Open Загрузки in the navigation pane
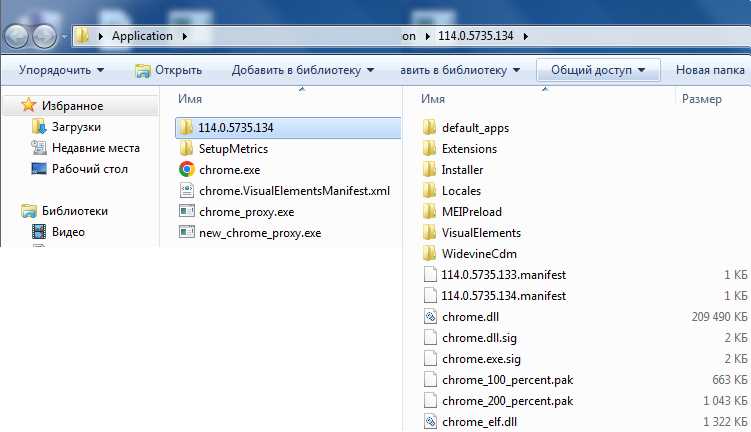 76,127
